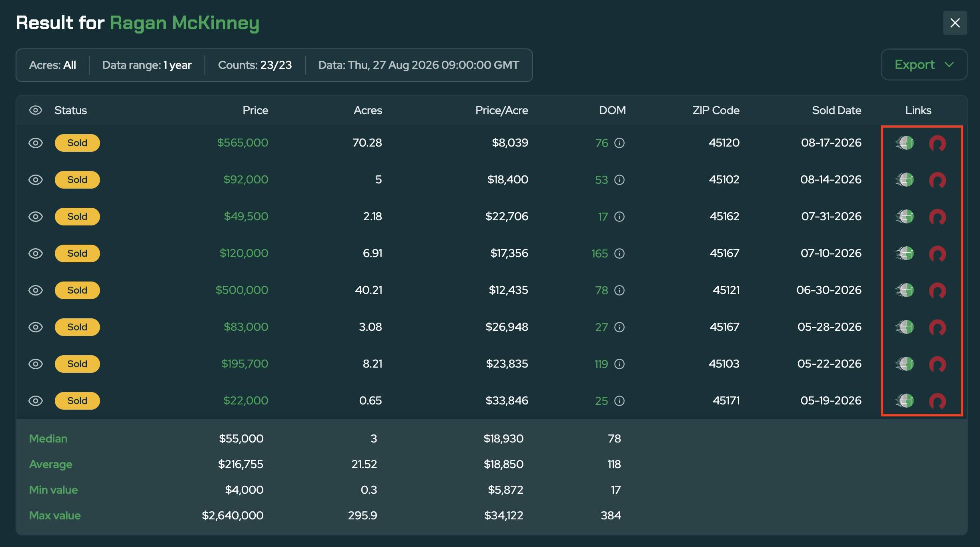Open the Acres: All filter
The width and height of the screenshot is (980, 547).
coord(52,65)
